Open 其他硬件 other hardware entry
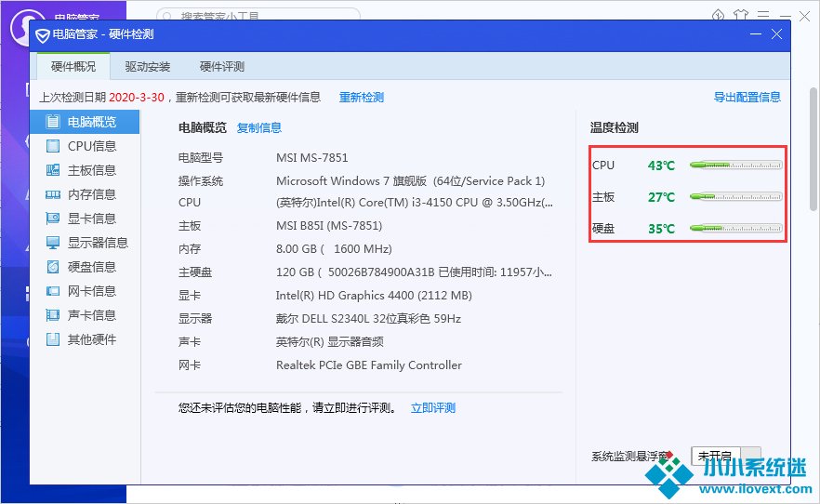Image resolution: width=820 pixels, height=504 pixels. click(x=91, y=339)
